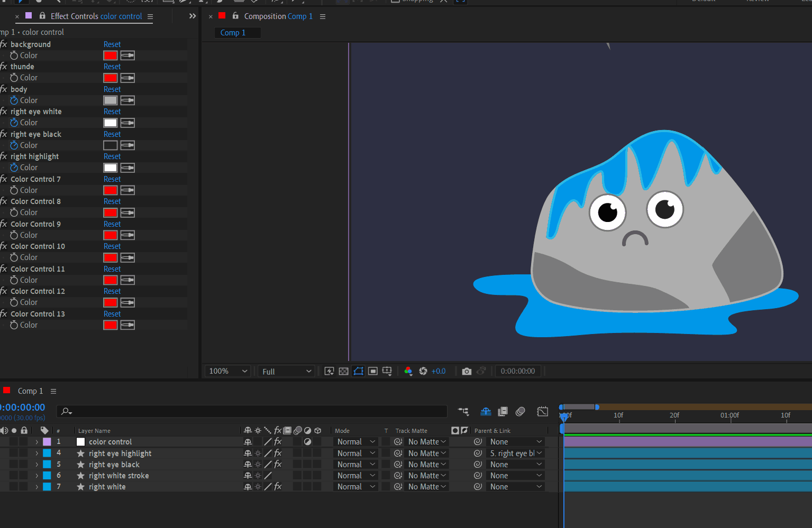Toggle mask and shape path visibility
The width and height of the screenshot is (812, 528).
point(358,372)
